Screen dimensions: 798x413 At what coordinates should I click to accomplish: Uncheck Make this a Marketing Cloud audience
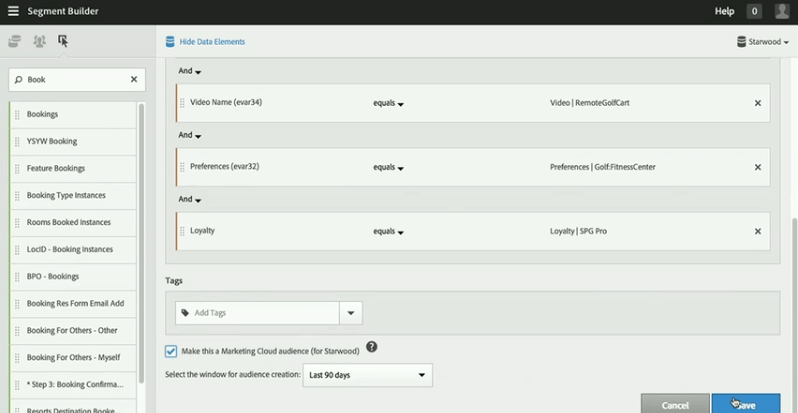171,351
